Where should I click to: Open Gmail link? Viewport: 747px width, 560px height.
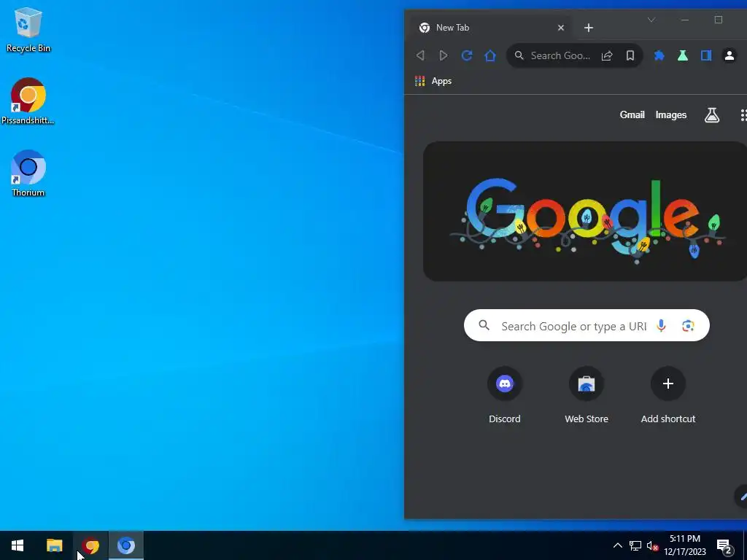(x=632, y=114)
